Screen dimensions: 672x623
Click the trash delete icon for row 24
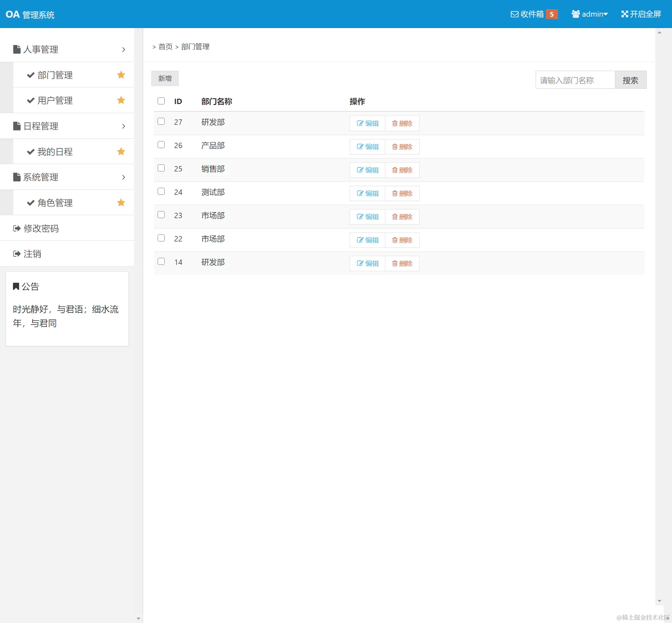[395, 193]
